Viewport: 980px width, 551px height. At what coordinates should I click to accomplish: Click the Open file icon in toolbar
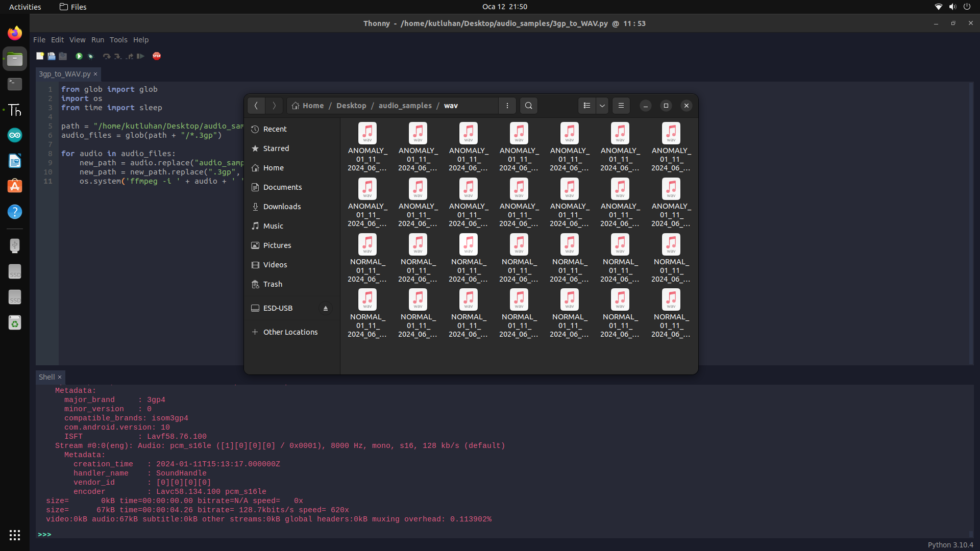tap(52, 56)
